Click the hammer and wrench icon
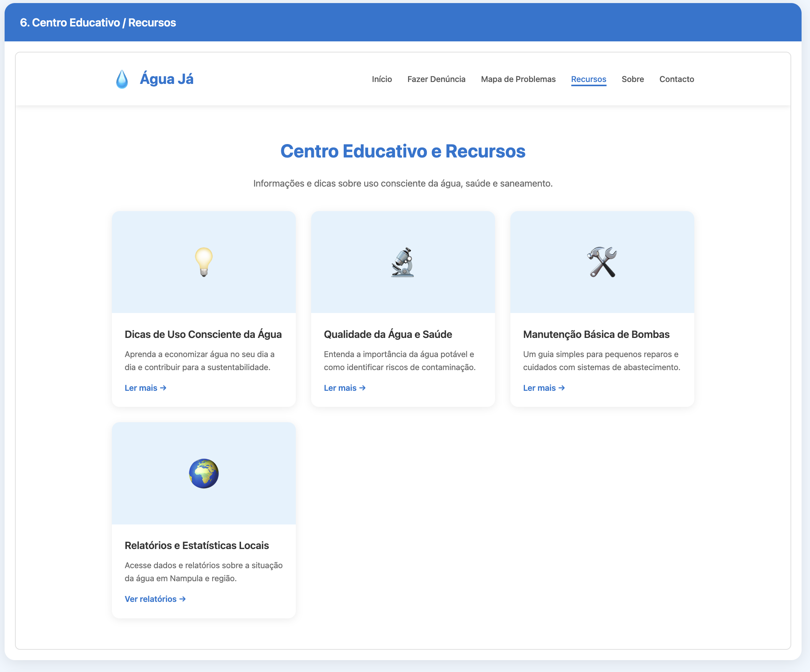The image size is (810, 672). pos(602,262)
